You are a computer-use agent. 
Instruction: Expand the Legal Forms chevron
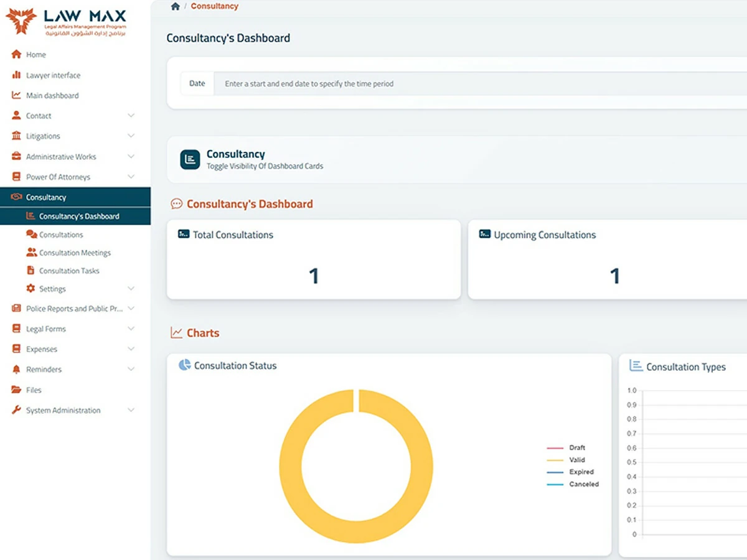(131, 329)
